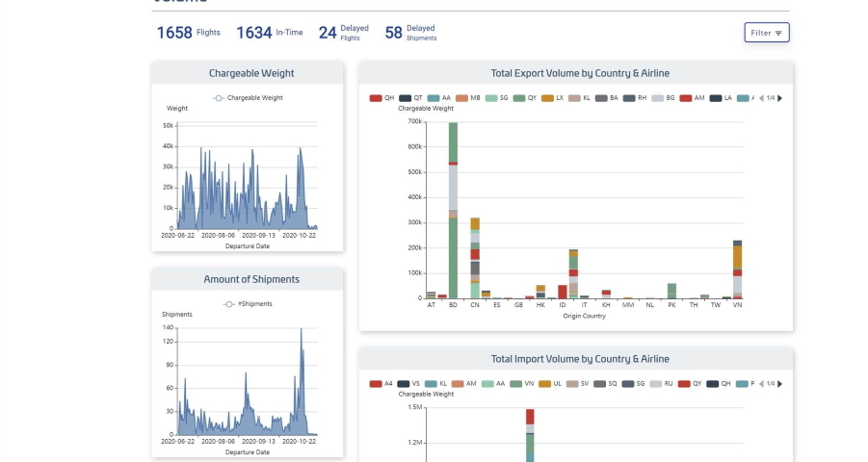Screen dimensions: 868x462
Task: Click the 58 Delayed Shipments statistic
Action: pos(409,33)
